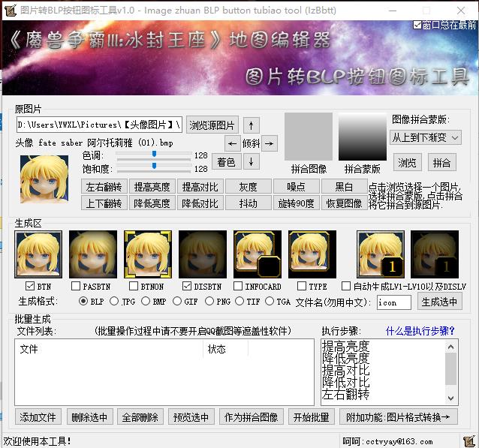Select the PASBTN icon preview thumbnail

pos(93,254)
